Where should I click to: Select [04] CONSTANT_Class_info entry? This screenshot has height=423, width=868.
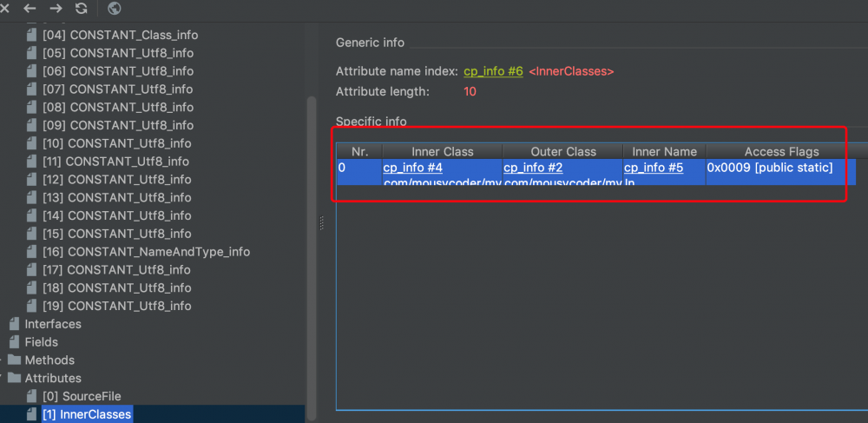(x=120, y=35)
